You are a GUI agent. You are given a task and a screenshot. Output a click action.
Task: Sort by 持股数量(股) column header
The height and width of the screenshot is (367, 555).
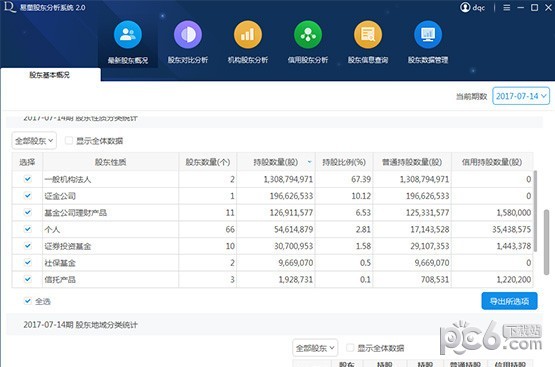click(x=276, y=162)
